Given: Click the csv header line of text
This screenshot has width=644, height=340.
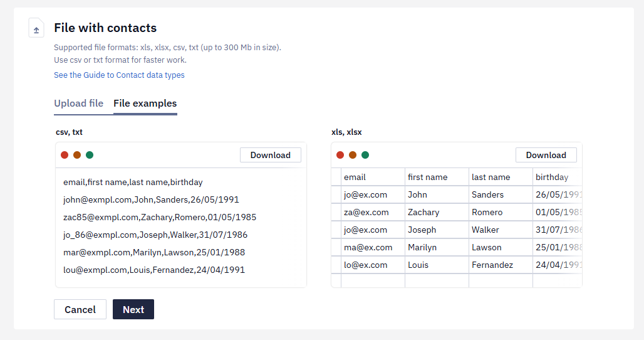Looking at the screenshot, I should pyautogui.click(x=133, y=182).
